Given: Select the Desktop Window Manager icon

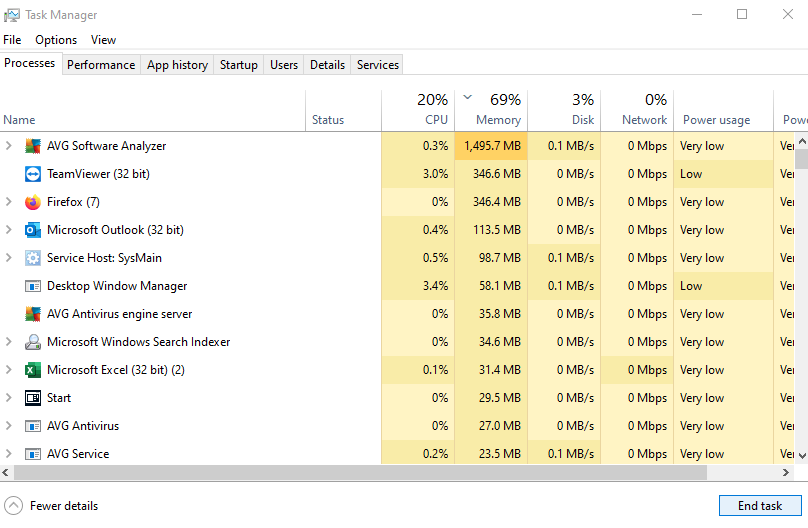Looking at the screenshot, I should pyautogui.click(x=32, y=286).
